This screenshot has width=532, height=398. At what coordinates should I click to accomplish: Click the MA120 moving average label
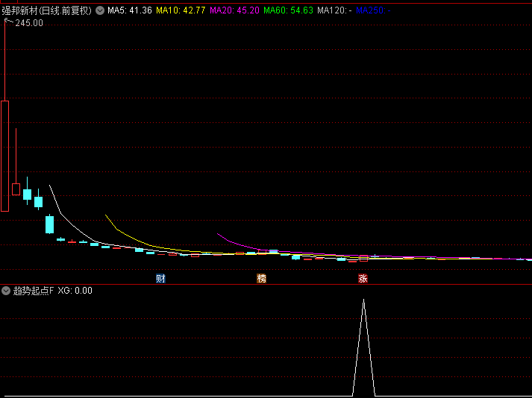pos(334,11)
